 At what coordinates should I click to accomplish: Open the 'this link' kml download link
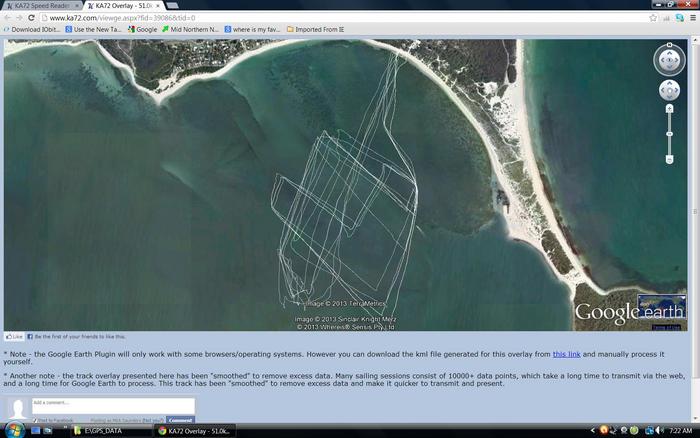click(x=566, y=354)
